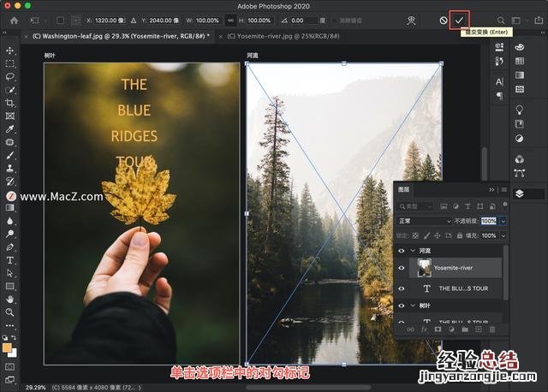Open the Layers panel hamburger menu
This screenshot has height=392, width=548.
tap(504, 189)
